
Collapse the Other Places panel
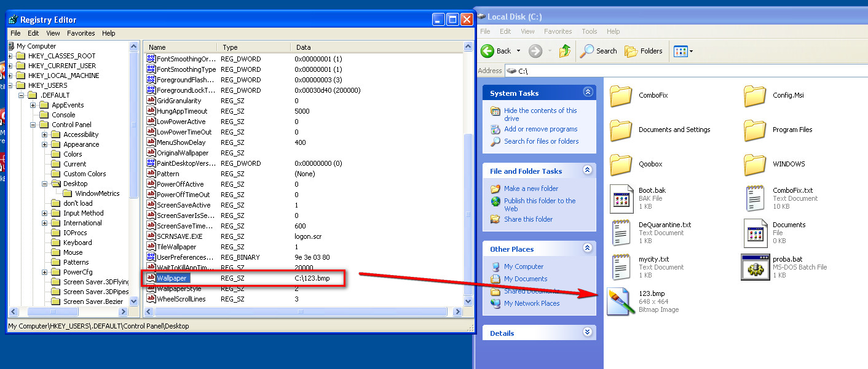pos(588,249)
